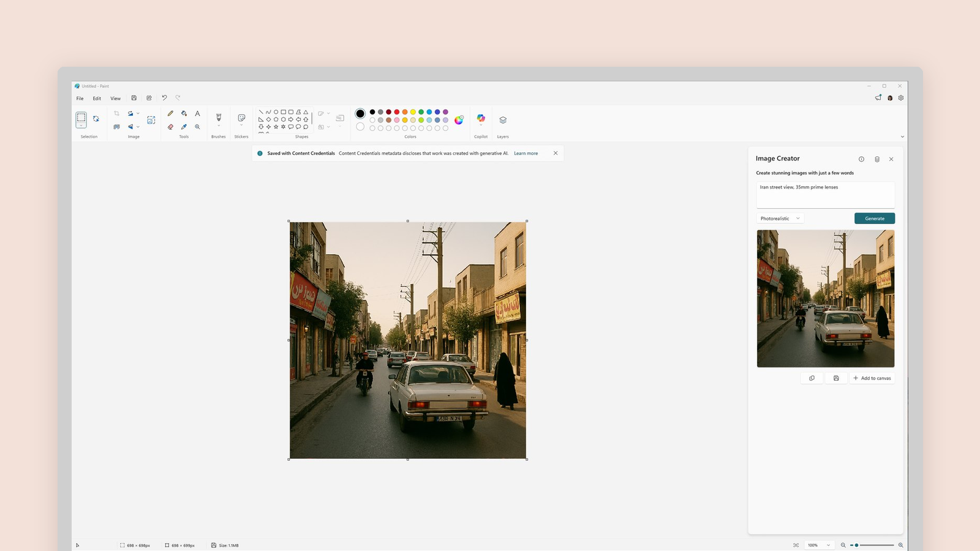Click the zoom in icon in status bar
This screenshot has height=551, width=980.
[900, 545]
